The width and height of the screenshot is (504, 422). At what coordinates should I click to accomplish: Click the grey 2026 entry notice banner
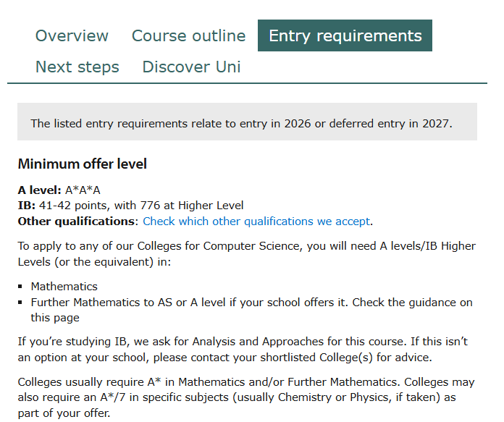247,122
